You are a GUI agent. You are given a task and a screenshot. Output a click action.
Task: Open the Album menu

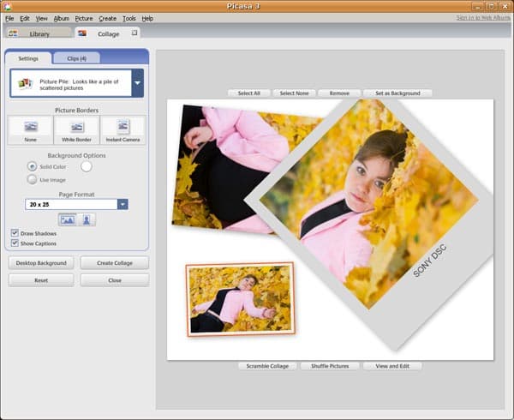(x=62, y=18)
